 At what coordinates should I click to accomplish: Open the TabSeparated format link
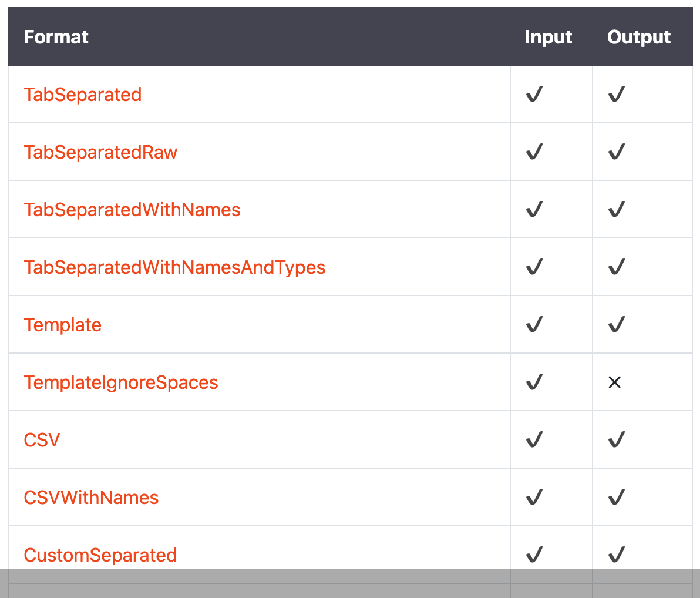[x=82, y=95]
